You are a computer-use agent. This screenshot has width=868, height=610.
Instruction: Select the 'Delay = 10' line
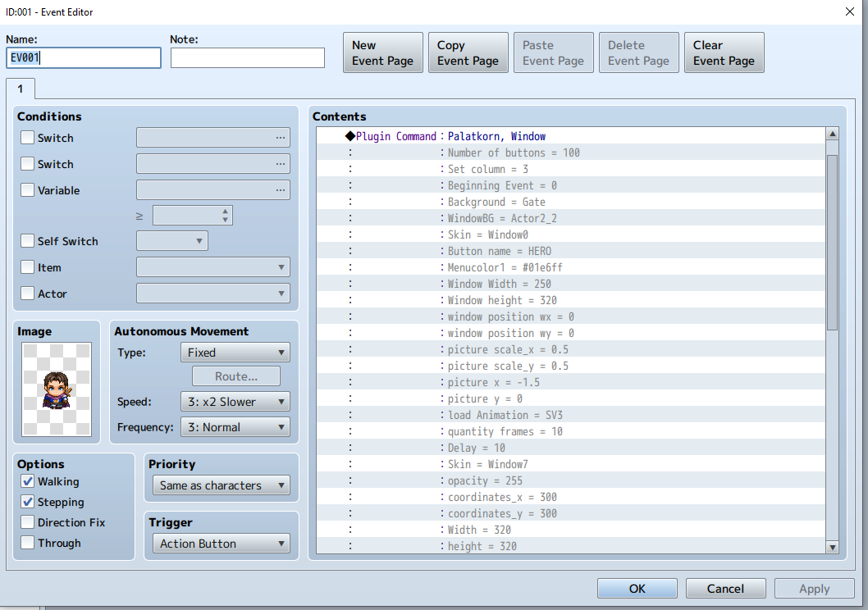point(571,448)
